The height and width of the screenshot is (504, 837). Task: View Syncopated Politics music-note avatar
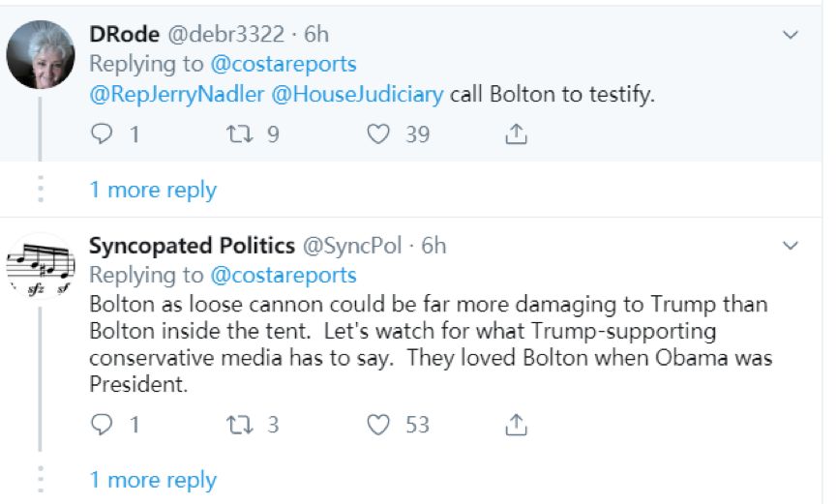coord(41,267)
